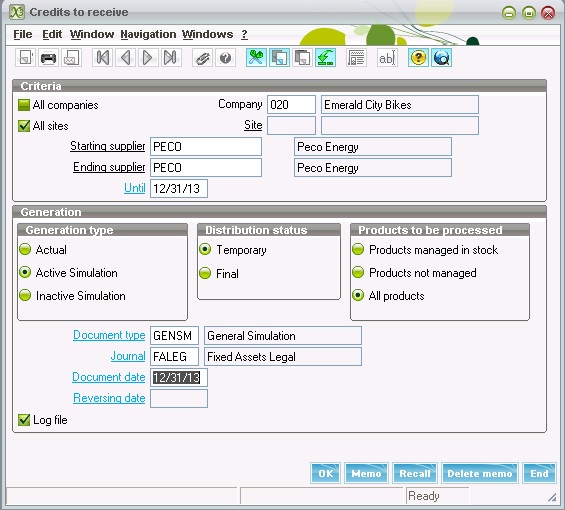Choose Products managed in stock option

click(358, 249)
